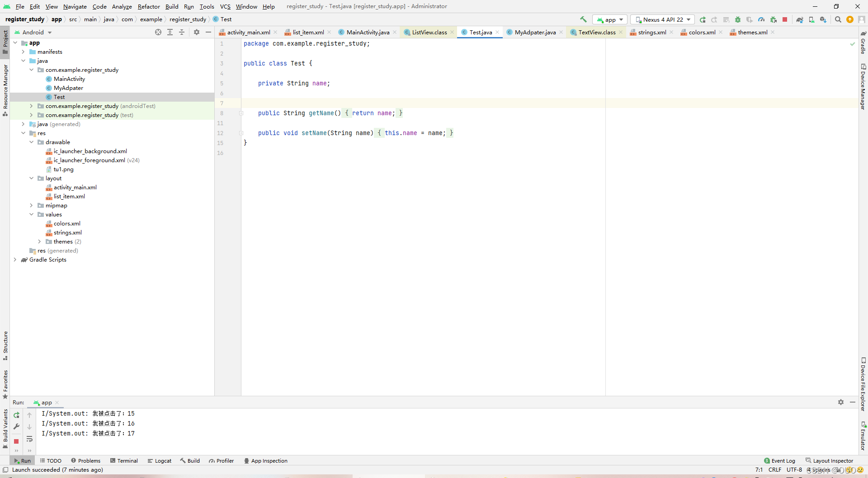Screen dimensions: 868x478
Task: Click the Rerun app toolbar icon
Action: pos(703,19)
